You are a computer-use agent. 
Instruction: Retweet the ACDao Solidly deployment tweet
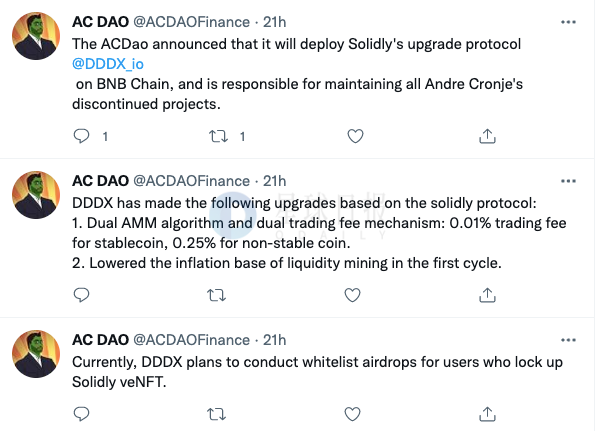[218, 136]
